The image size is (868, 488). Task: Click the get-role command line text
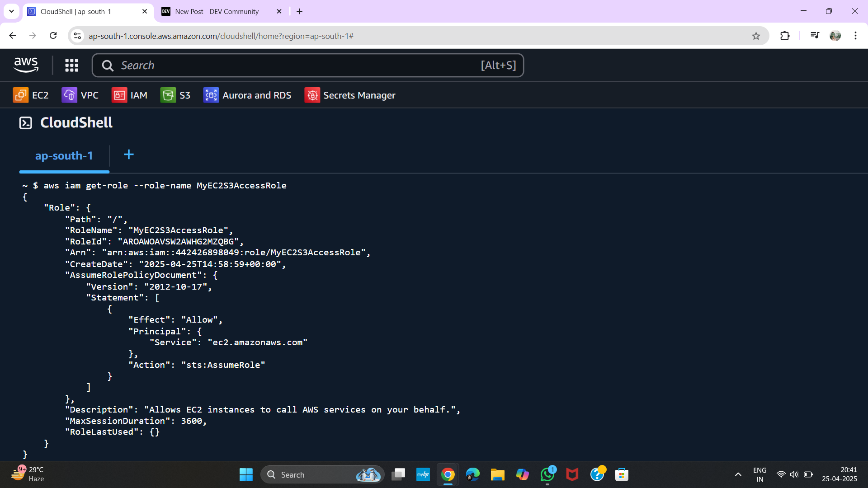click(x=165, y=186)
